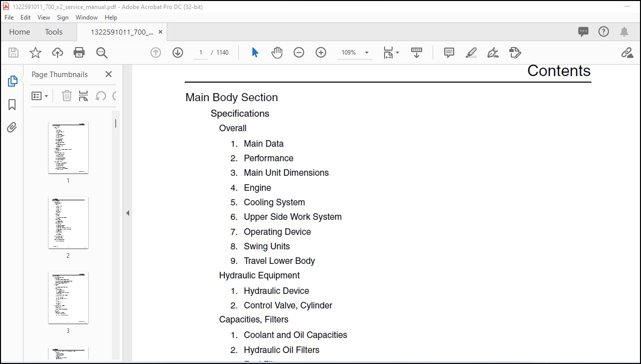Click the Zoom out minus icon

[x=299, y=53]
